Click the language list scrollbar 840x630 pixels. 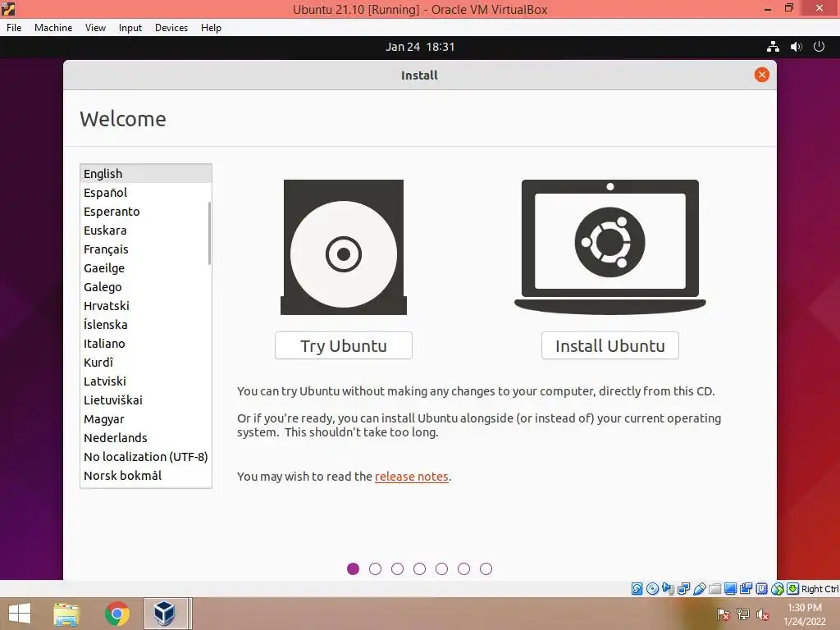click(x=209, y=233)
